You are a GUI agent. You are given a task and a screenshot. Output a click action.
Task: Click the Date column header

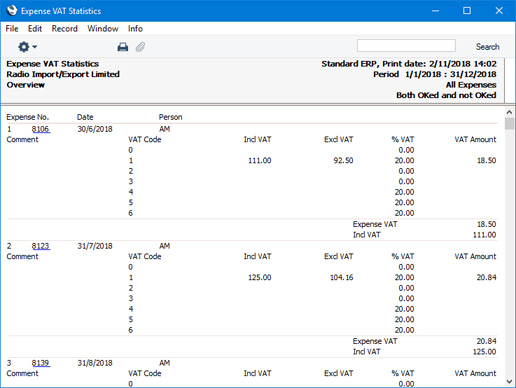point(85,117)
